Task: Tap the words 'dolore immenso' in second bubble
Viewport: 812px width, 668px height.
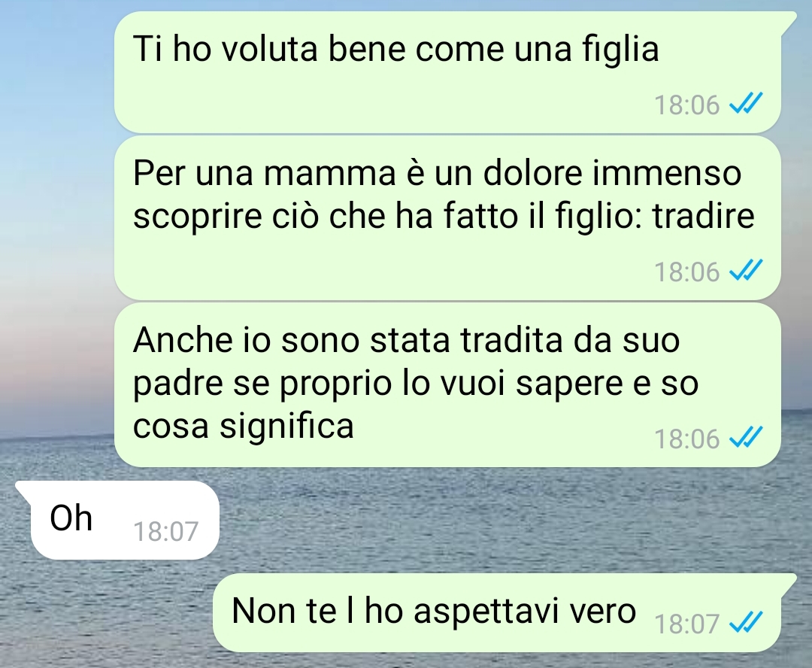Action: pyautogui.click(x=611, y=172)
